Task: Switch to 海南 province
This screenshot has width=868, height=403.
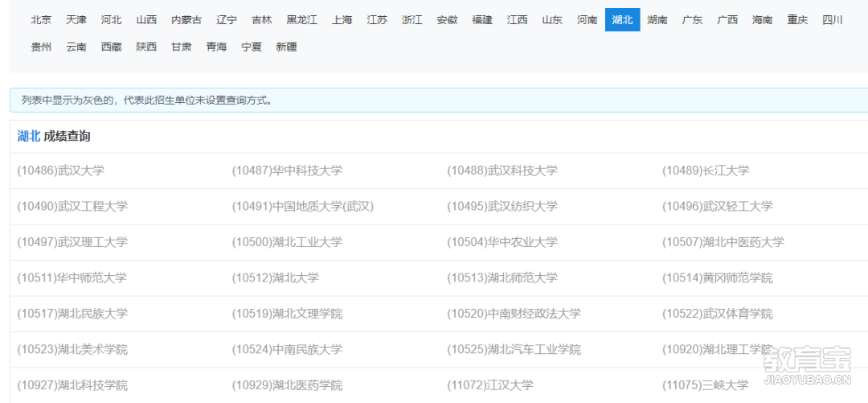Action: tap(762, 20)
